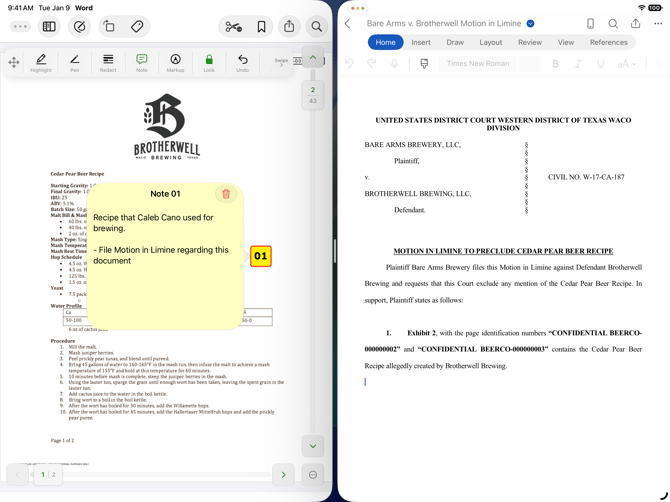Tap the tag label icon
The height and width of the screenshot is (502, 670).
pyautogui.click(x=137, y=26)
